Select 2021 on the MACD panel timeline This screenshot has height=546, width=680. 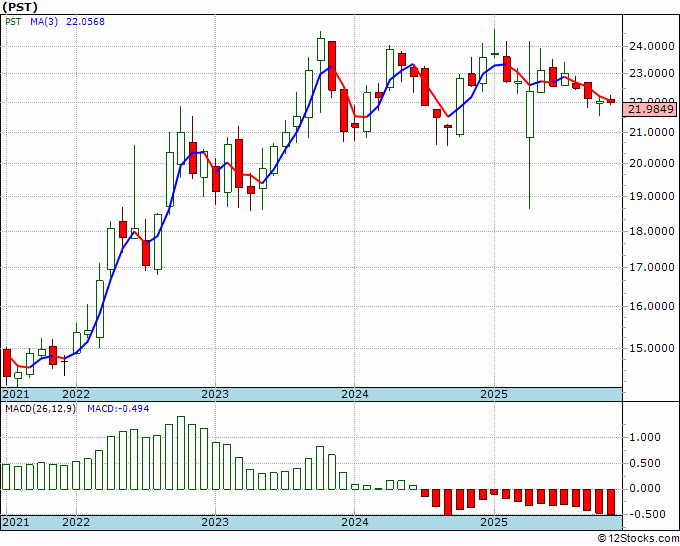click(x=16, y=522)
